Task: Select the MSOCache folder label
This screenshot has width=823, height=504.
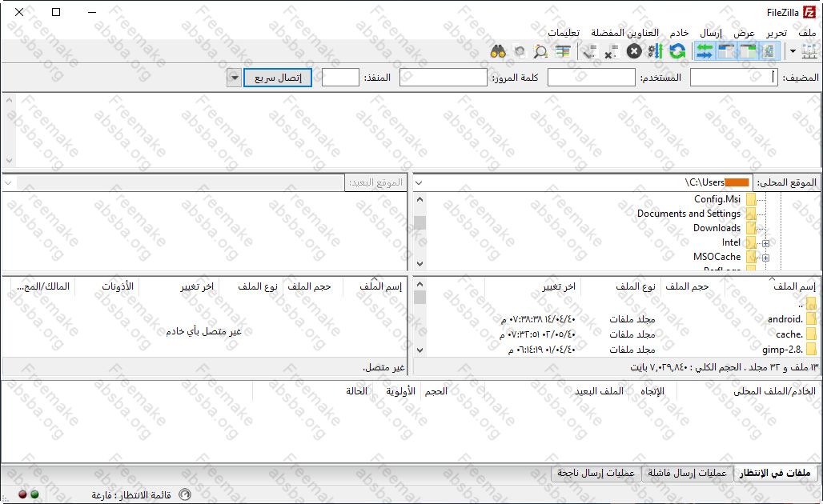Action: coord(717,257)
